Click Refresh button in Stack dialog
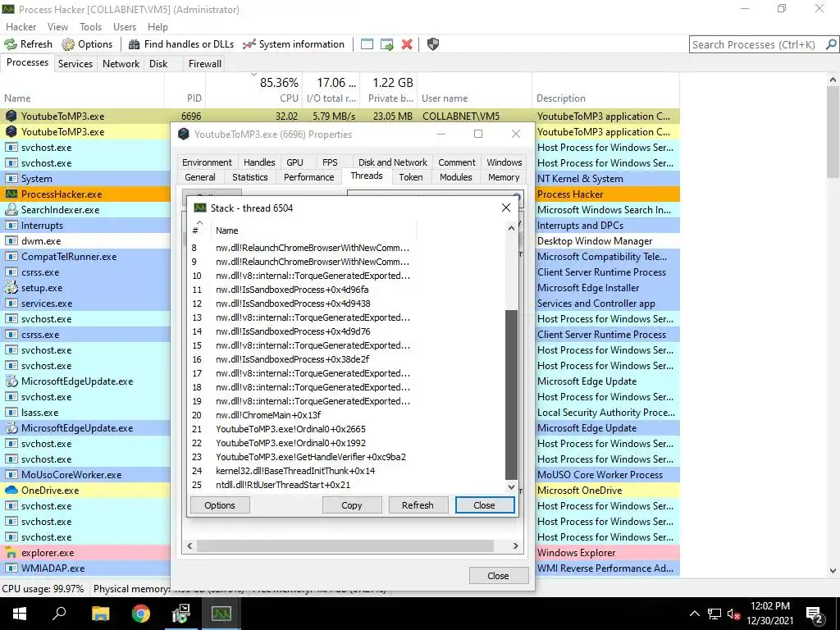The height and width of the screenshot is (630, 840). 418,505
